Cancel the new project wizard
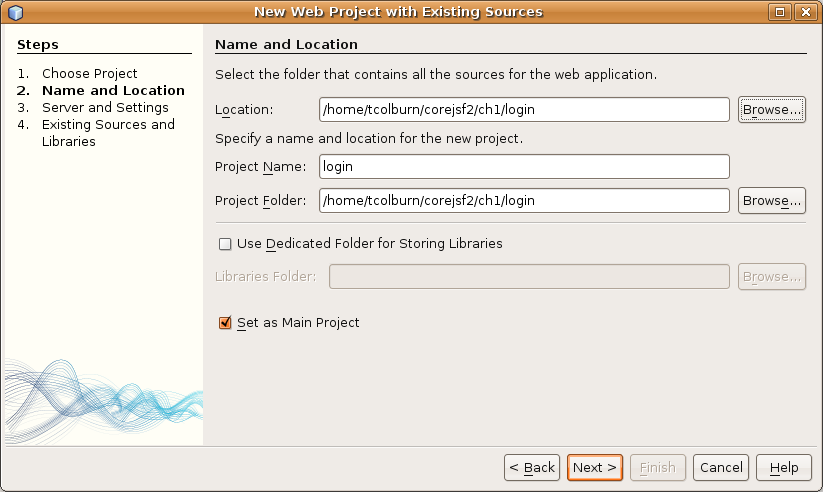Screen dimensions: 823x492 click(x=721, y=467)
